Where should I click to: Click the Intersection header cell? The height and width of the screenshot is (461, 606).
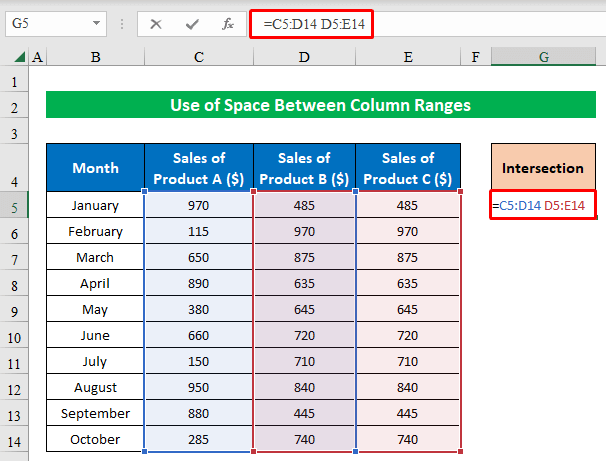click(543, 168)
